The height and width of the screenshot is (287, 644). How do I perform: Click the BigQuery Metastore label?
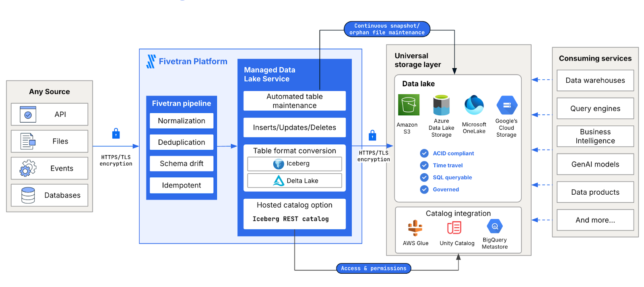(x=495, y=243)
